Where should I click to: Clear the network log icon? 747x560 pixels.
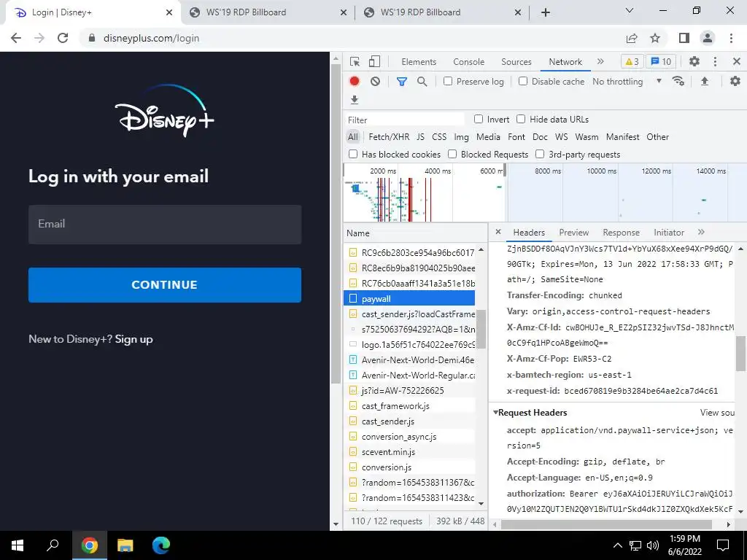[376, 82]
